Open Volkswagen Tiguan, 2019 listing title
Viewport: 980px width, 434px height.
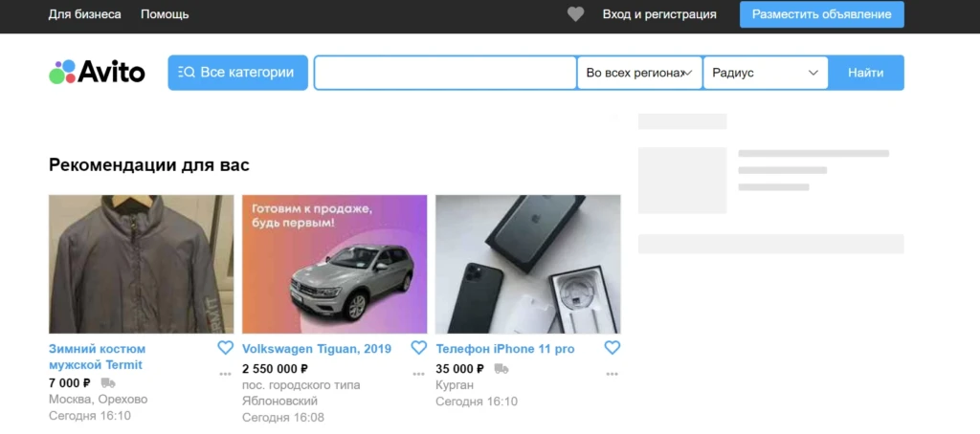pos(317,349)
